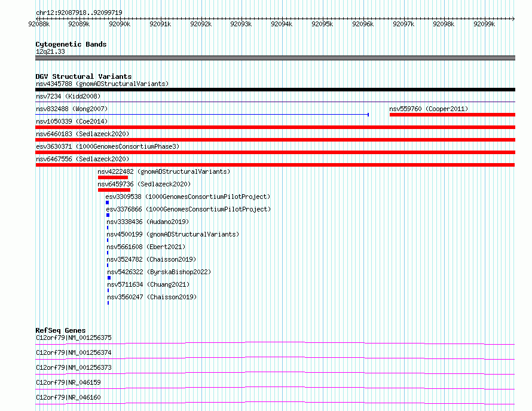Screen dimensions: 532x411
Task: Open variant nsv4222482 (gnomADStructuralVariants) label
Action: pyautogui.click(x=164, y=171)
